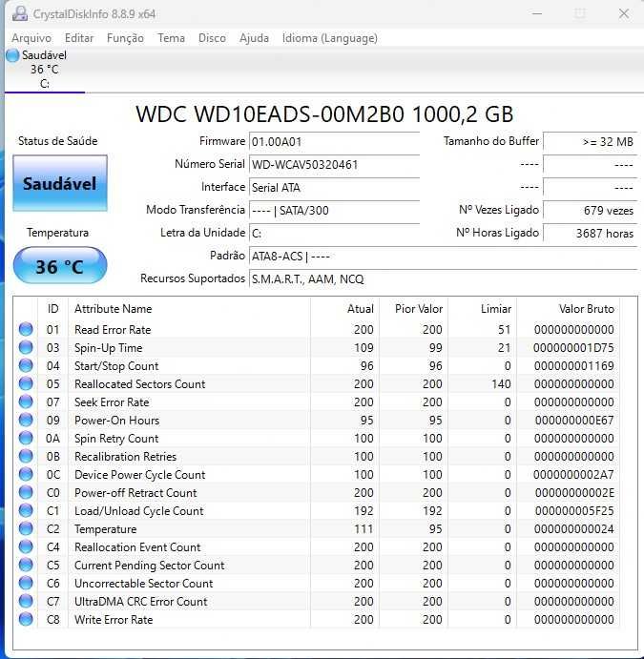Click the status orb for Load/Unload Cycle Count

[26, 510]
